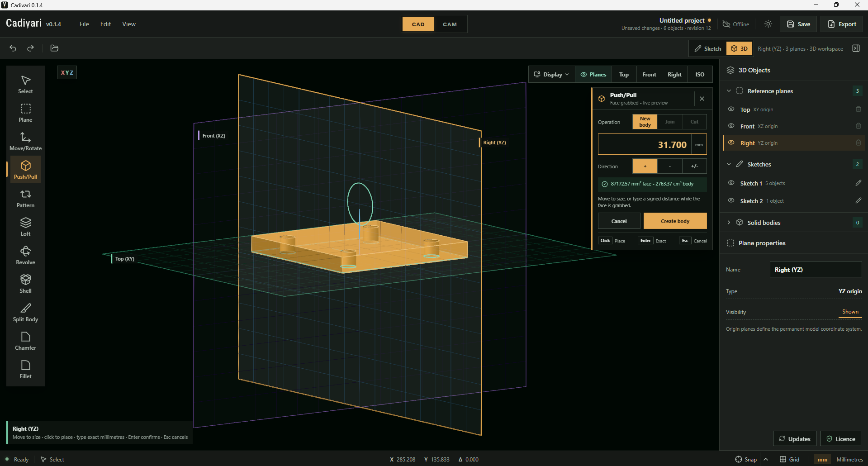Open the Display dropdown
Viewport: 868px width, 466px height.
552,75
